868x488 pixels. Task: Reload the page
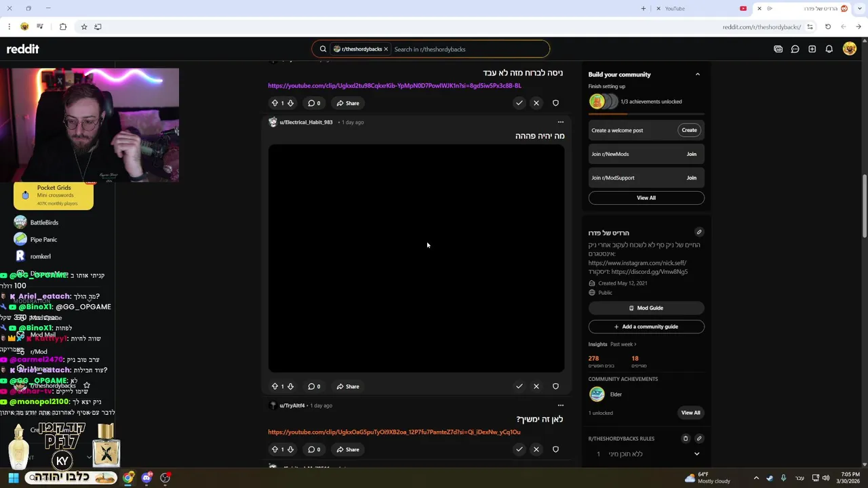828,26
